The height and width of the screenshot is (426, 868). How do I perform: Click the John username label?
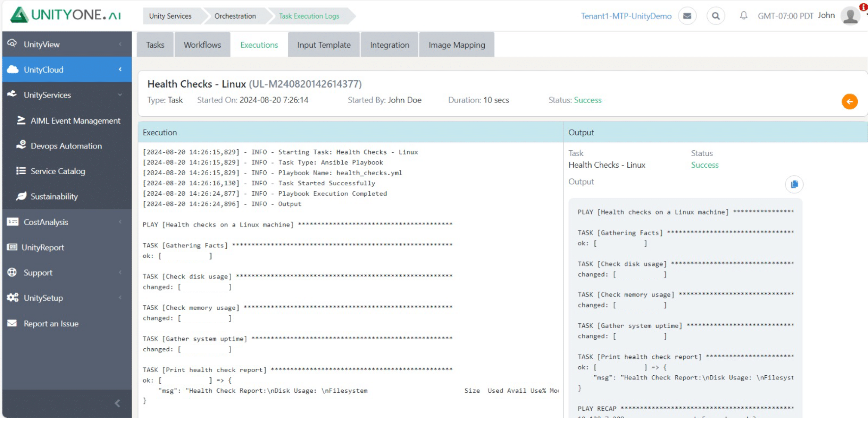[x=826, y=15]
